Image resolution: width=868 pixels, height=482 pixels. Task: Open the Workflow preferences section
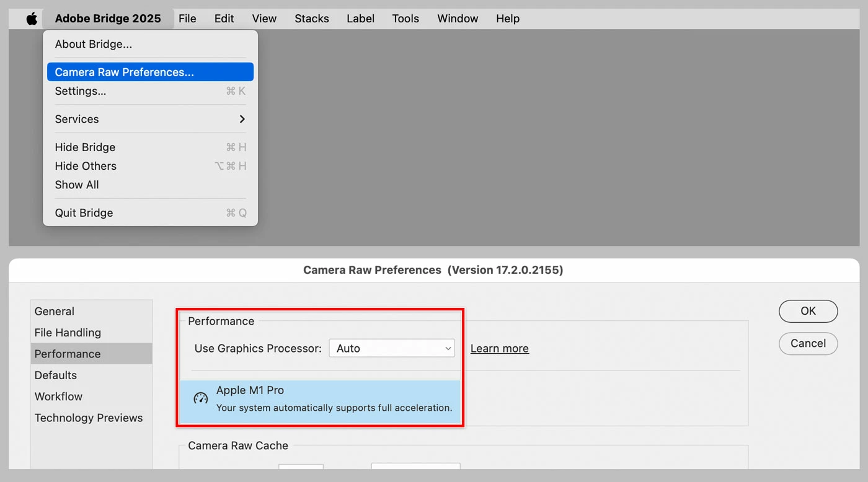[91, 397]
